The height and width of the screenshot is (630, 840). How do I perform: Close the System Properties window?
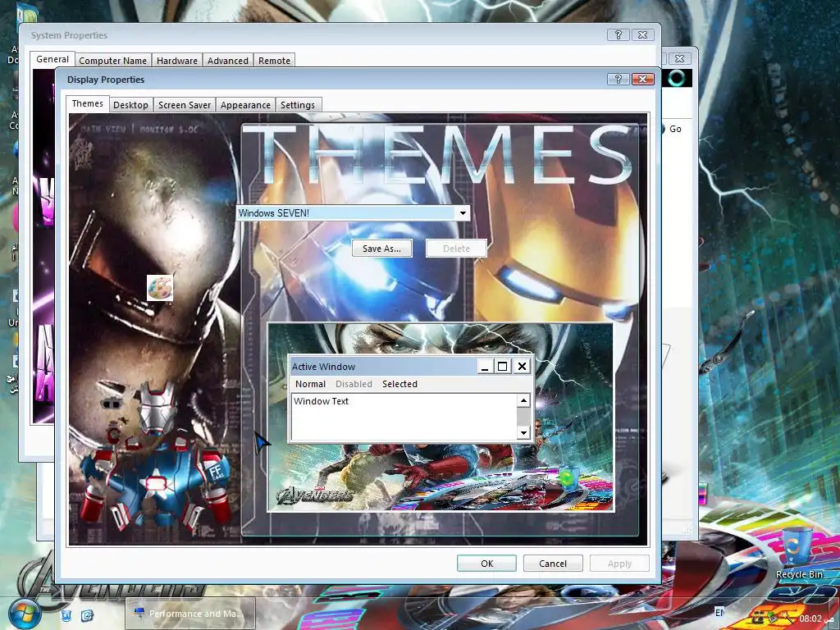coord(643,34)
